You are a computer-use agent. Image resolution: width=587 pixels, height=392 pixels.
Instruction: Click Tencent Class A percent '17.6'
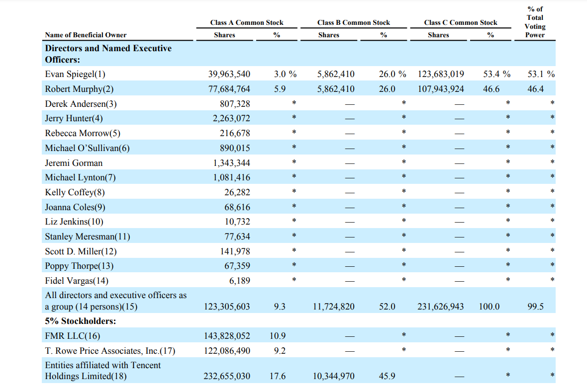278,376
